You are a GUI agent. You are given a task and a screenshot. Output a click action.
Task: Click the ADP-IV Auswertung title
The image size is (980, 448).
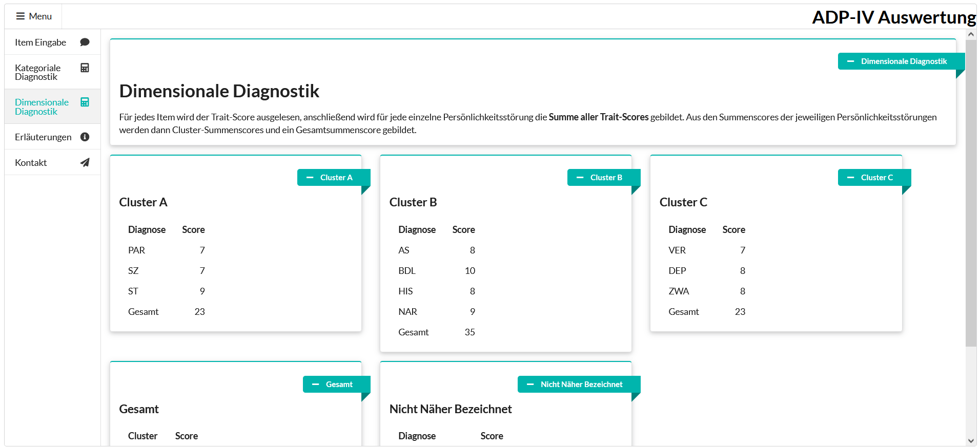894,17
